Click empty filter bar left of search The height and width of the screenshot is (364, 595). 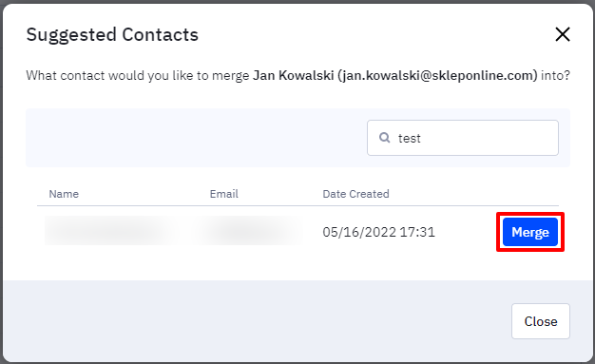[190, 138]
